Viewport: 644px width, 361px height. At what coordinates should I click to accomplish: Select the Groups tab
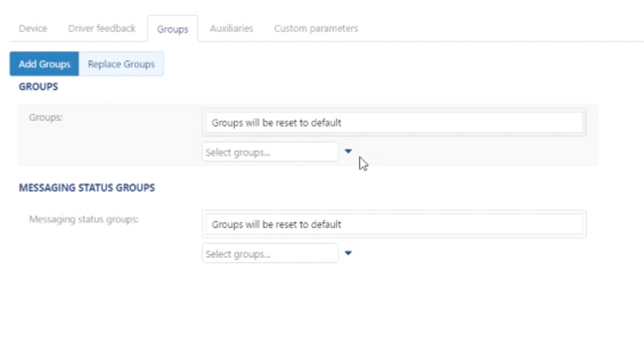[173, 29]
